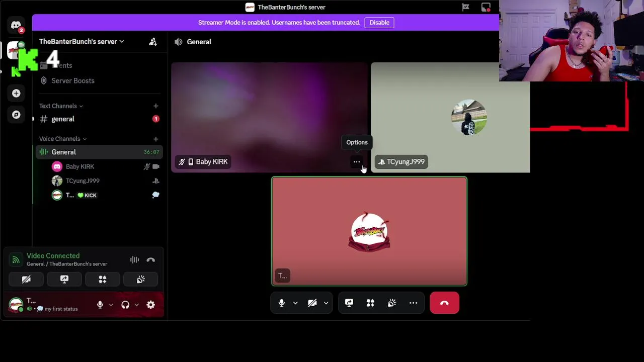Screen dimensions: 644x362
Task: Click the 1 unread badge on general
Action: point(155,119)
